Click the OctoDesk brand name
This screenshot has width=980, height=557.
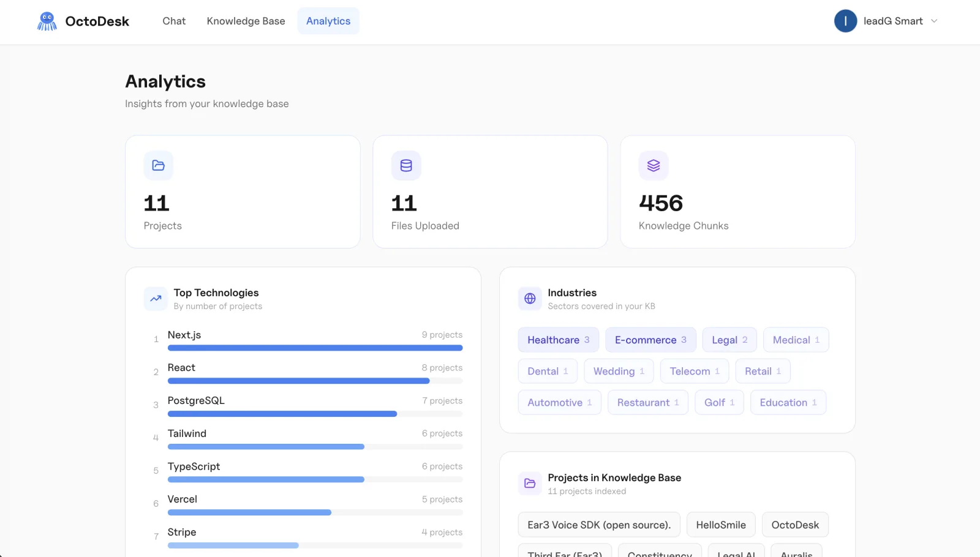click(97, 21)
